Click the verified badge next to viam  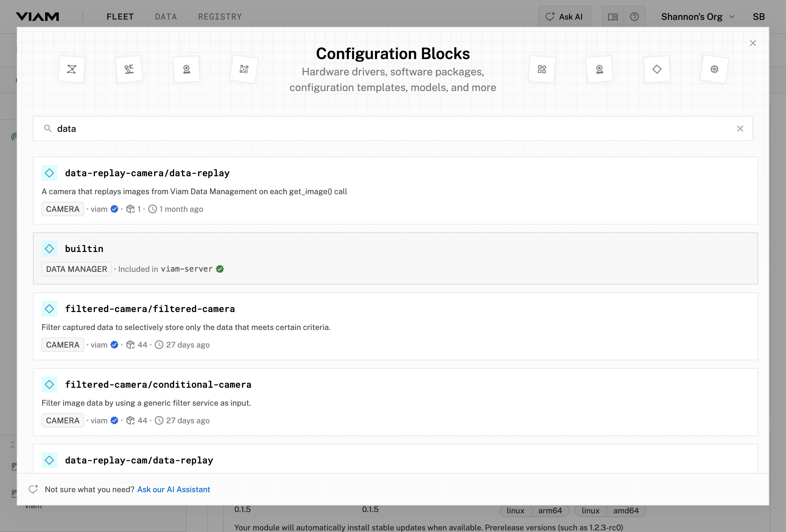coord(114,209)
